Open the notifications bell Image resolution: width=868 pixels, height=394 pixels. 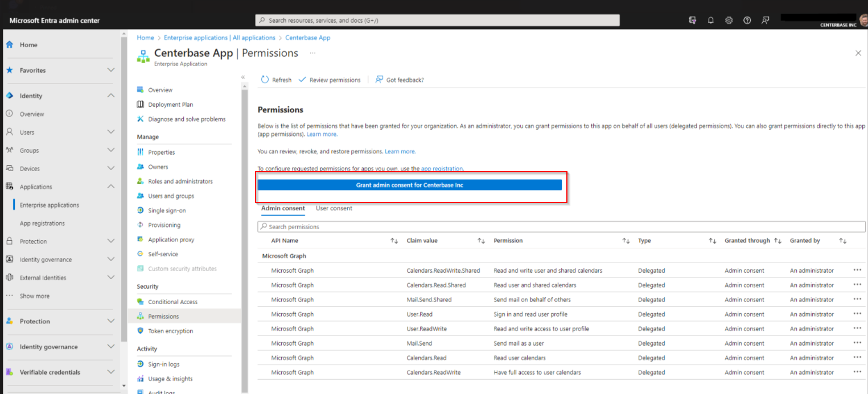pos(711,20)
